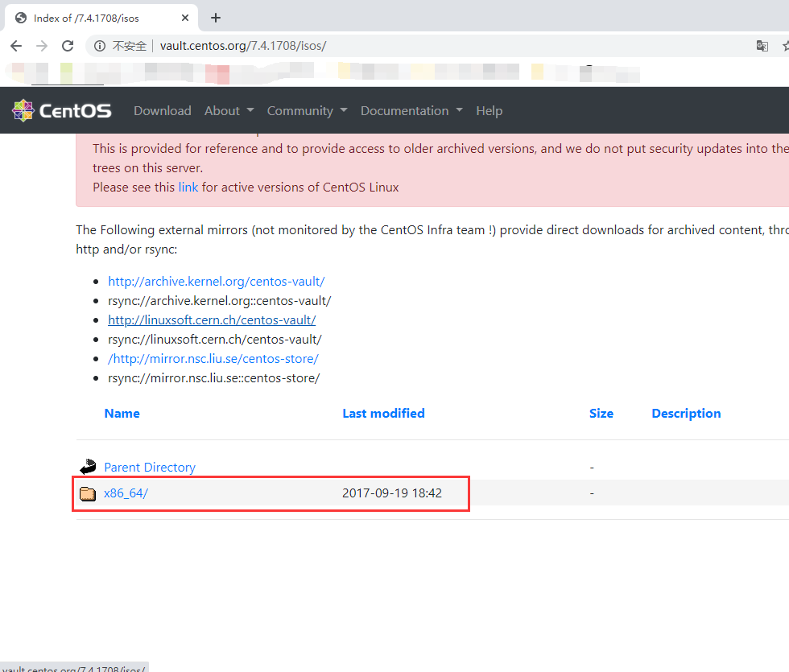Image resolution: width=789 pixels, height=672 pixels.
Task: Click rsync://mirror.nsc.liu.se::centos-store/ text
Action: coord(214,378)
